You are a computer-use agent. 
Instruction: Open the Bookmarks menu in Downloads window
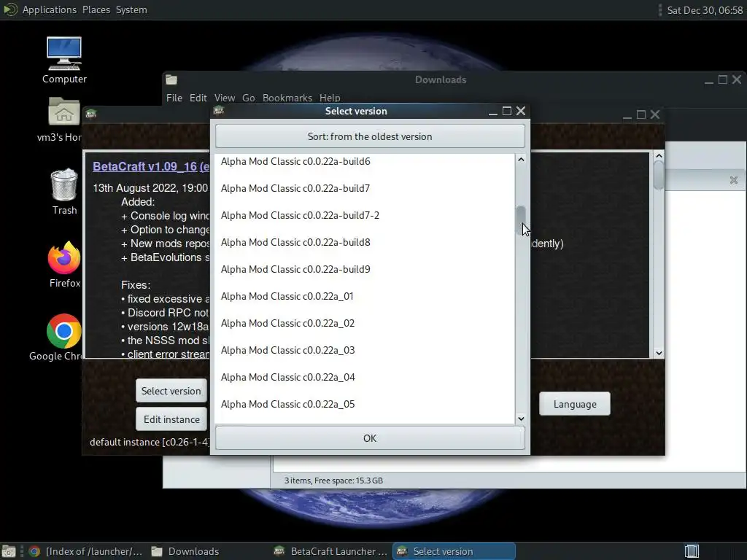[287, 98]
